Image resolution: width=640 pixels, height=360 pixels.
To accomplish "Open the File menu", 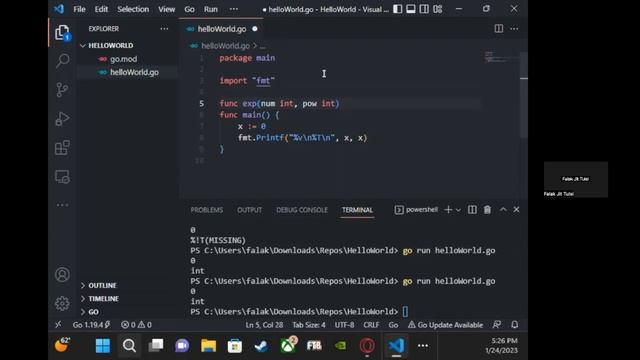I will point(79,9).
